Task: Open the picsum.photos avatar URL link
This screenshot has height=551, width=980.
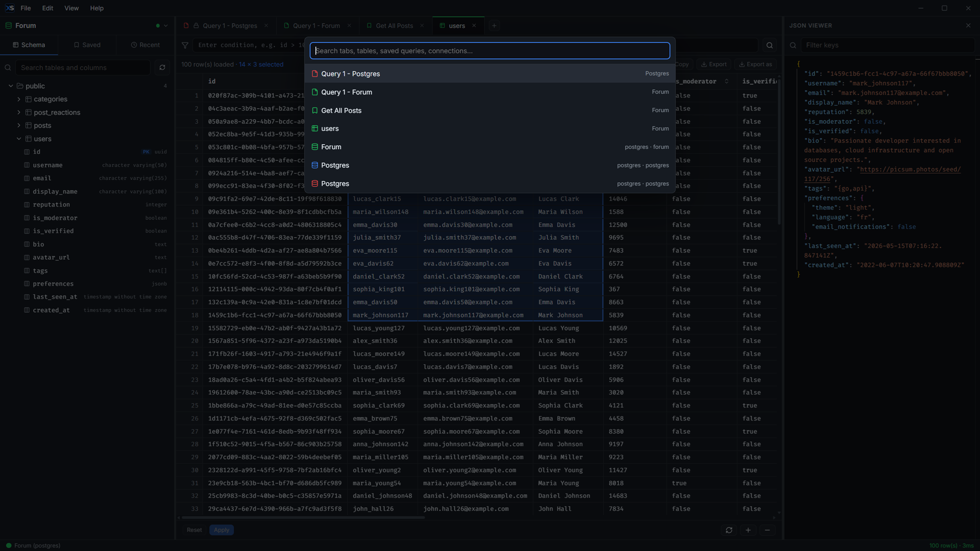Action: tap(882, 174)
